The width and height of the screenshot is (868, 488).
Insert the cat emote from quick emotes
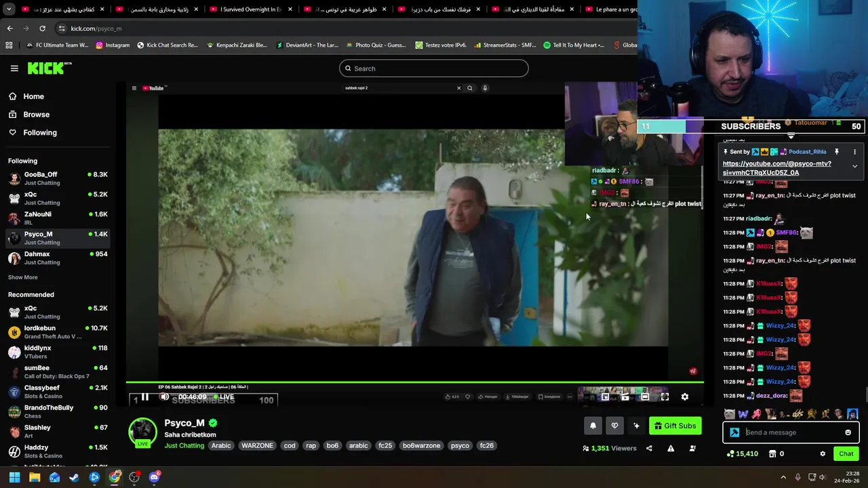point(729,414)
